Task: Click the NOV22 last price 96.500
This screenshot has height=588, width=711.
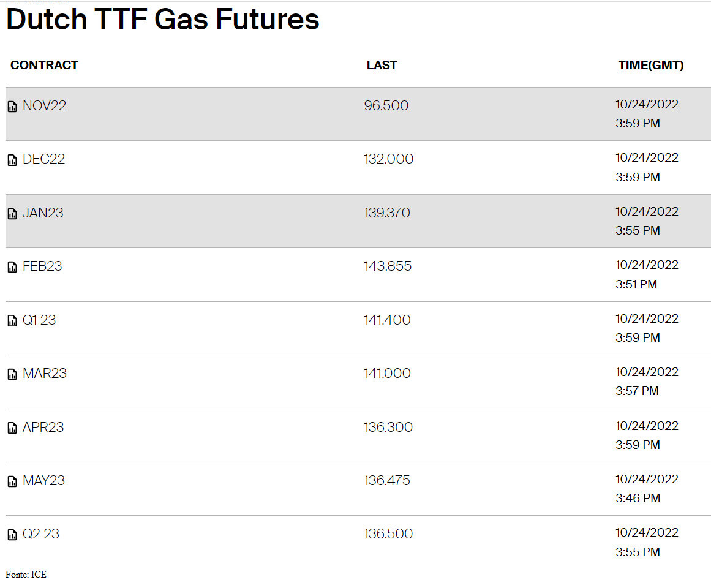Action: (386, 105)
